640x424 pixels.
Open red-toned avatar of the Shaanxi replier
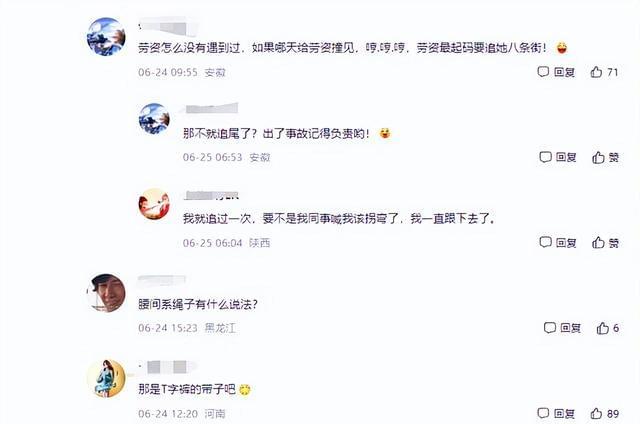(x=154, y=204)
